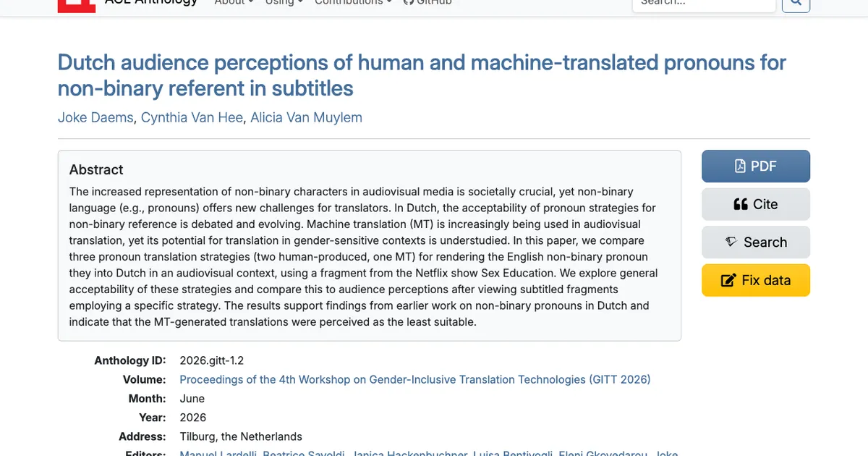Click the Fix data edit icon

pos(728,280)
